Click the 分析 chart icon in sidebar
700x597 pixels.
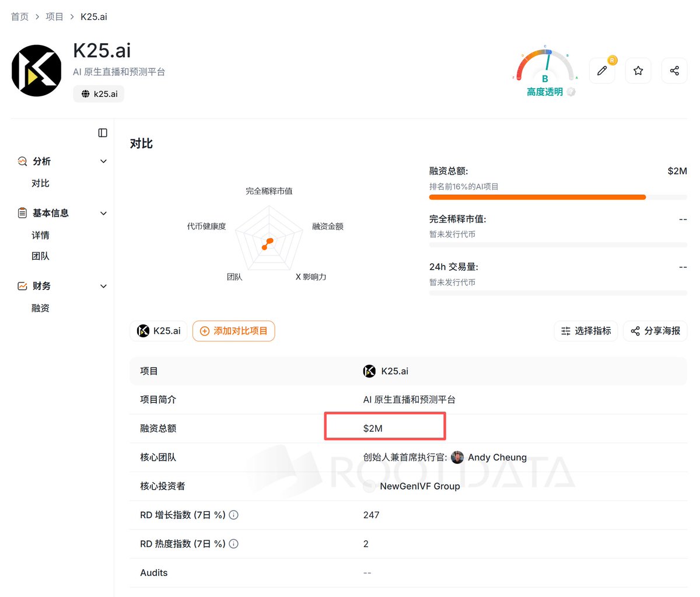click(x=22, y=161)
